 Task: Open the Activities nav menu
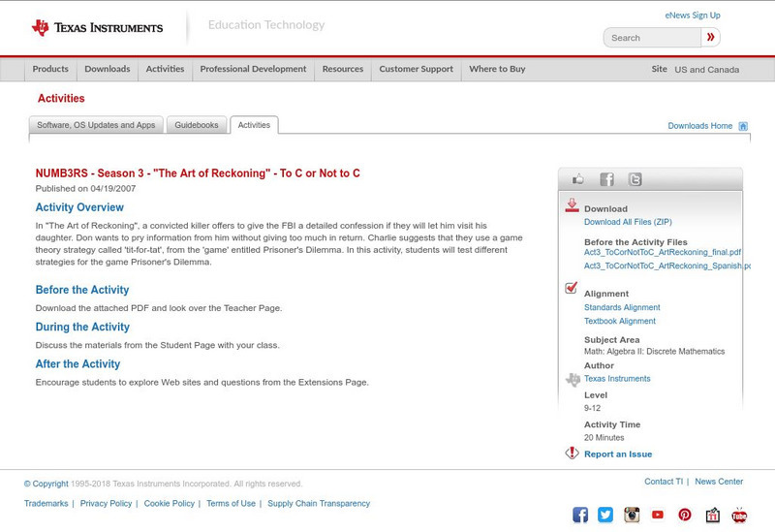click(165, 69)
